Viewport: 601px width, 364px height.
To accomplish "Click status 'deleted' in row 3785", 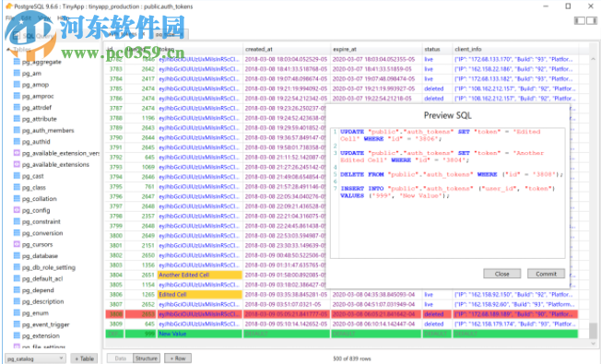I will 437,88.
